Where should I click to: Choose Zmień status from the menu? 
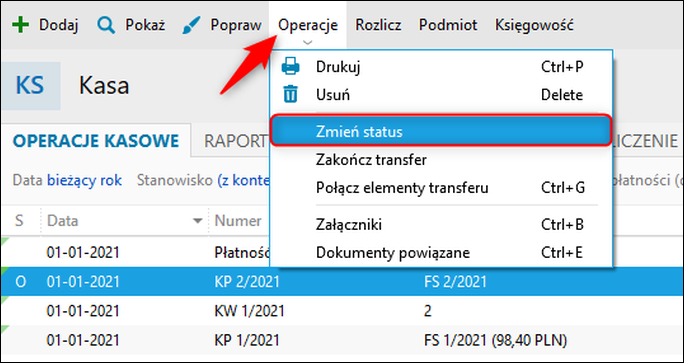pyautogui.click(x=441, y=131)
